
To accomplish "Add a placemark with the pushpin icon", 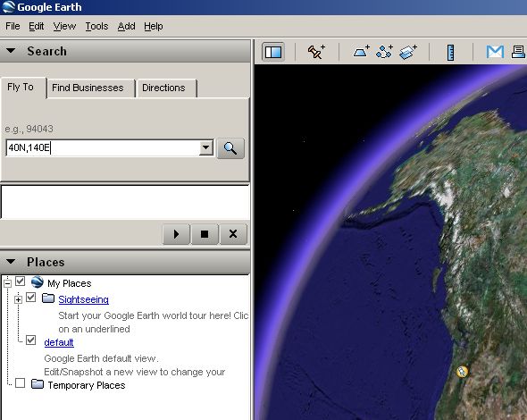I will point(316,52).
